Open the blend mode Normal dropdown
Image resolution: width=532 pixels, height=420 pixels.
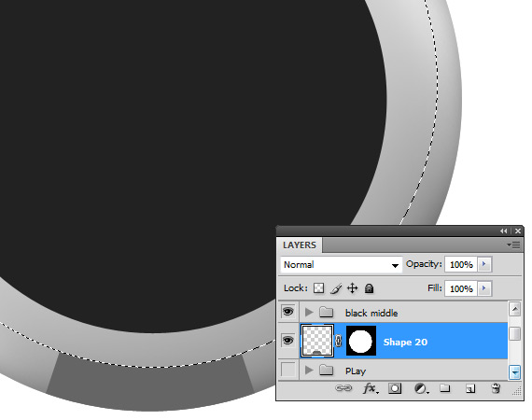click(342, 265)
